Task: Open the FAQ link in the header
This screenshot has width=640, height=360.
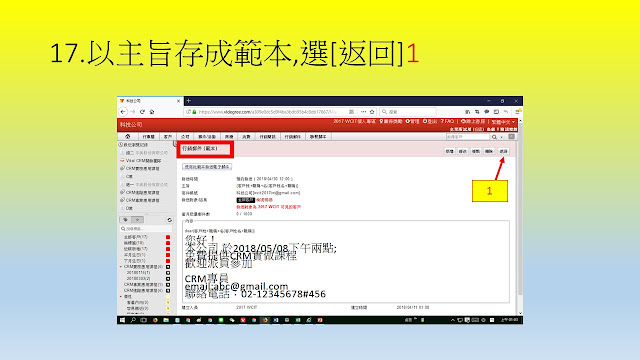Action: click(447, 122)
